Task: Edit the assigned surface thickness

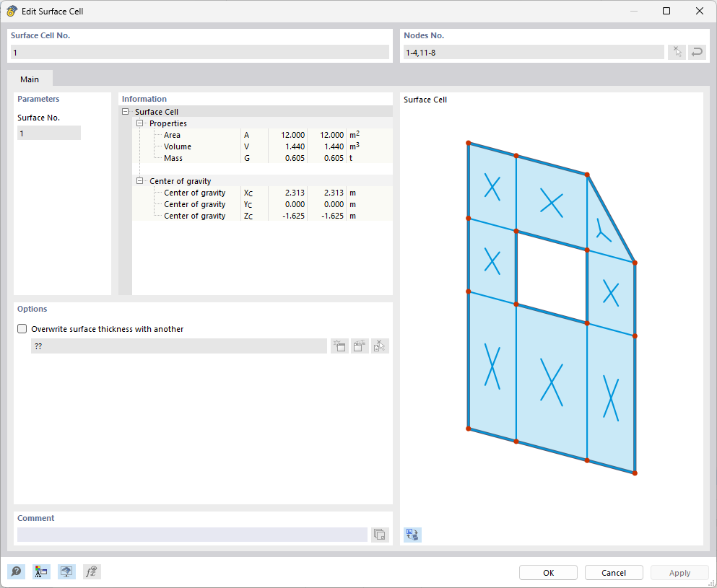Action: click(359, 346)
